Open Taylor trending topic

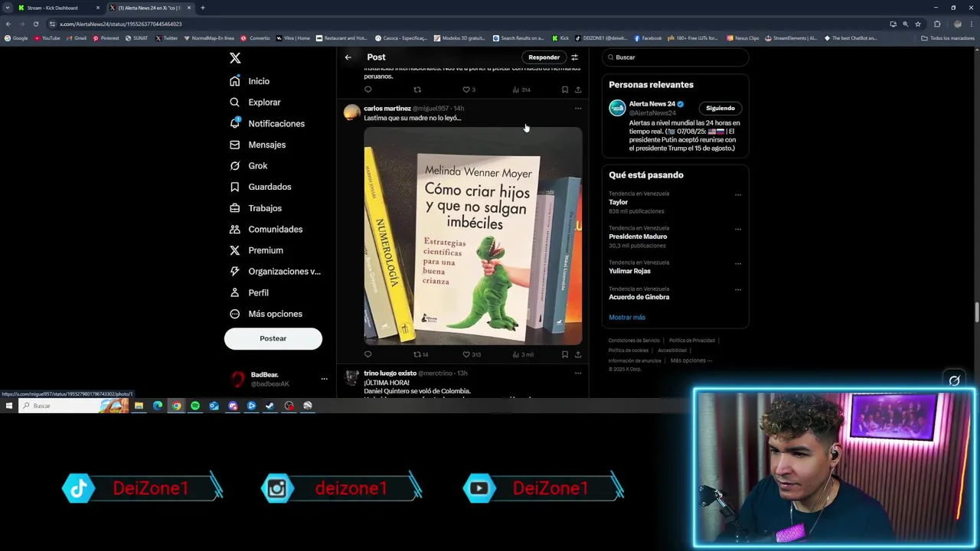[618, 203]
